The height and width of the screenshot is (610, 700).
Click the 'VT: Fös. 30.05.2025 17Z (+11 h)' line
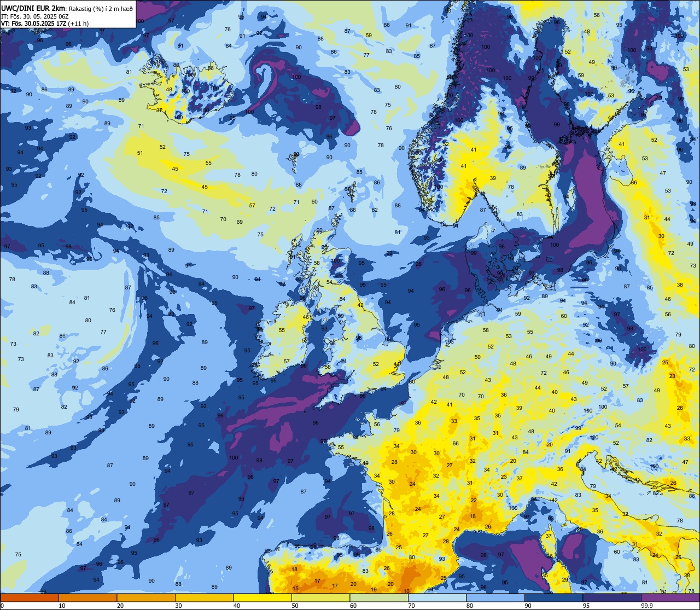tap(45, 24)
